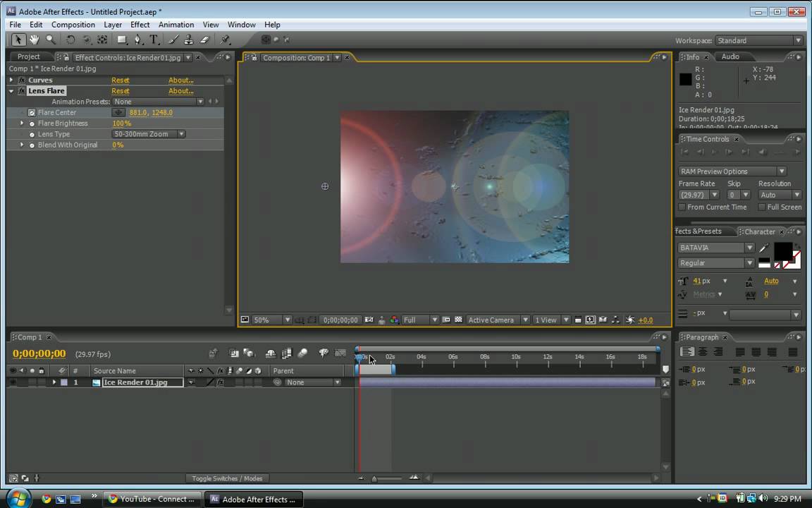Click Reset for the Curves effect
This screenshot has height=508, width=812.
(x=120, y=80)
